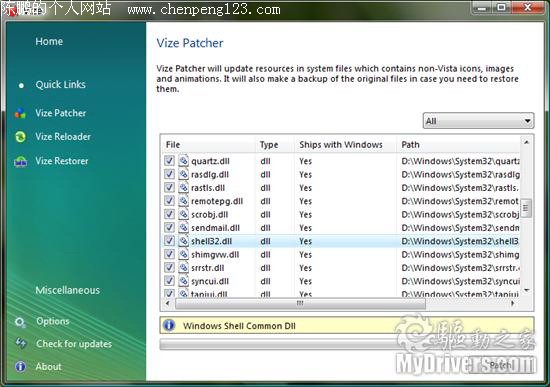Uncheck the sendmail.dll checkbox
Screen dimensions: 550x387
click(169, 227)
